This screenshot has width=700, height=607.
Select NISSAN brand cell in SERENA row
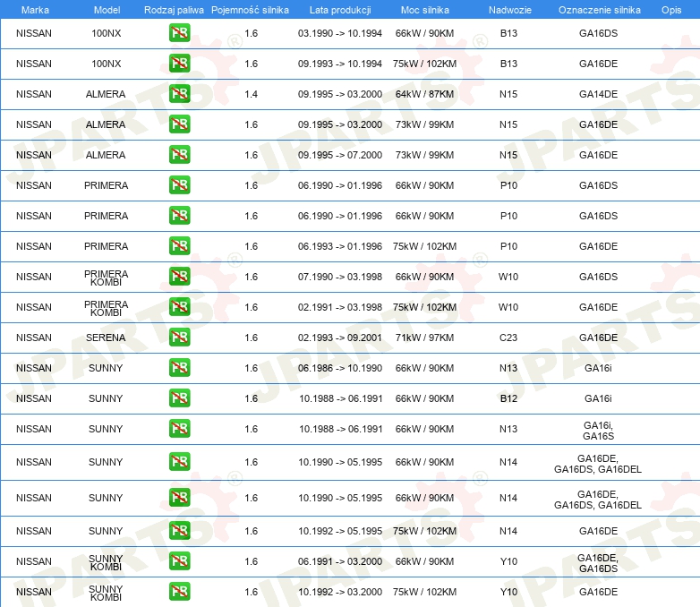[34, 338]
